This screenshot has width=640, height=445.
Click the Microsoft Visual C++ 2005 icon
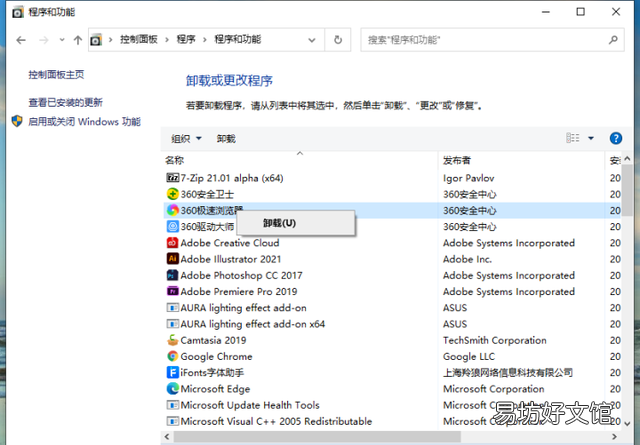pos(173,421)
